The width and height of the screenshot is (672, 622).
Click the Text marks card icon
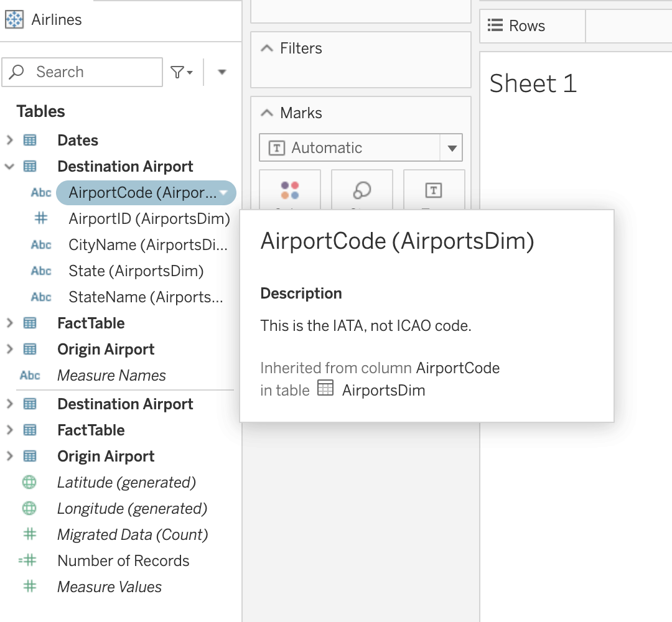tap(433, 190)
